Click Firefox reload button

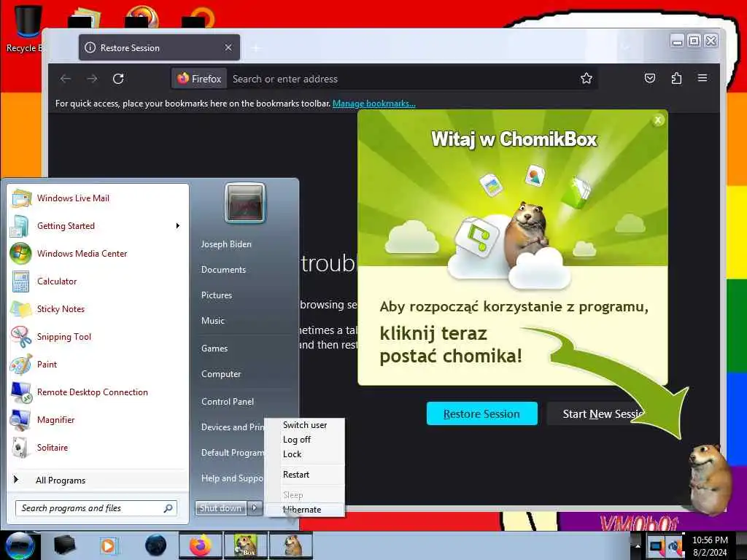coord(118,79)
